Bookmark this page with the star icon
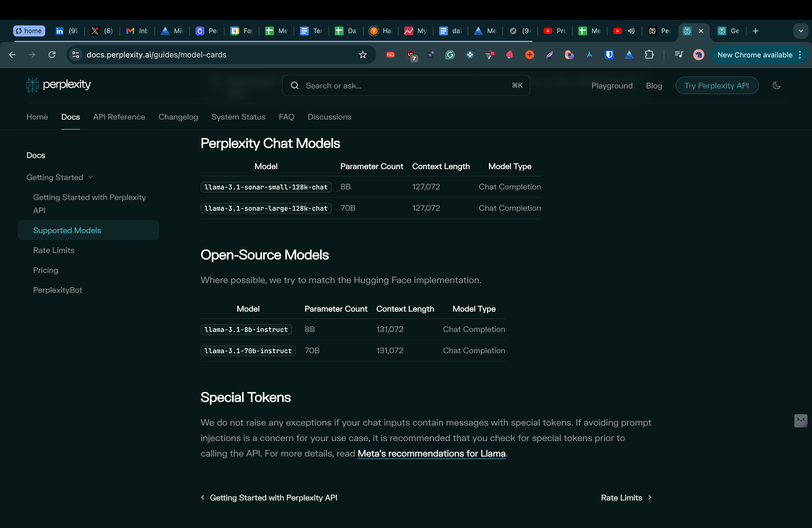Viewport: 812px width, 528px height. point(363,55)
